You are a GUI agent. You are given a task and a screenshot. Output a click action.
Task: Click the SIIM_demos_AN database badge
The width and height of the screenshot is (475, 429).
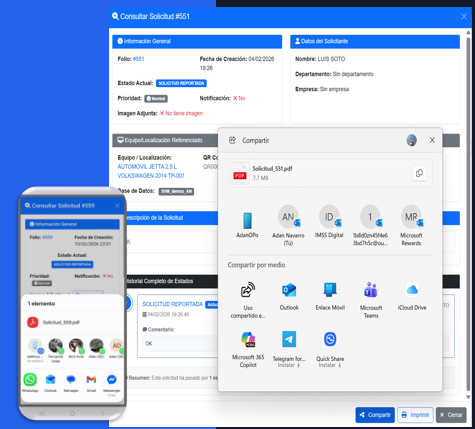click(x=176, y=191)
